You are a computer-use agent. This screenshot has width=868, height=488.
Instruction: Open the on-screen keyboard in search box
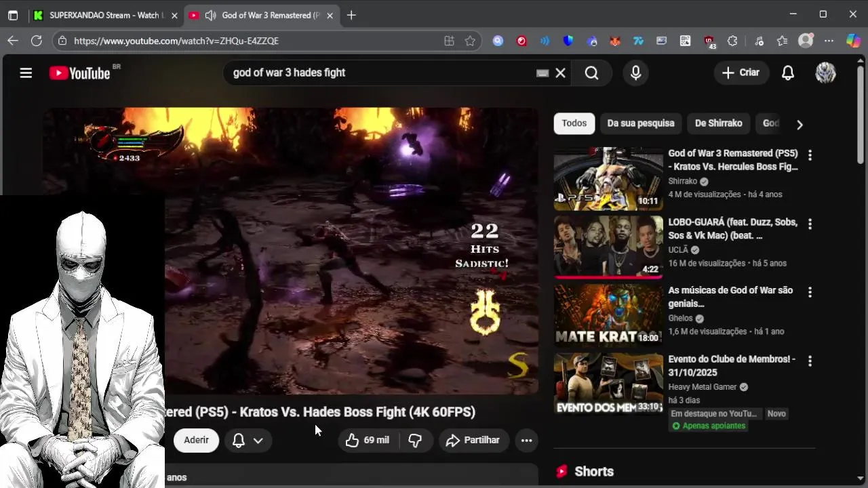pos(542,73)
